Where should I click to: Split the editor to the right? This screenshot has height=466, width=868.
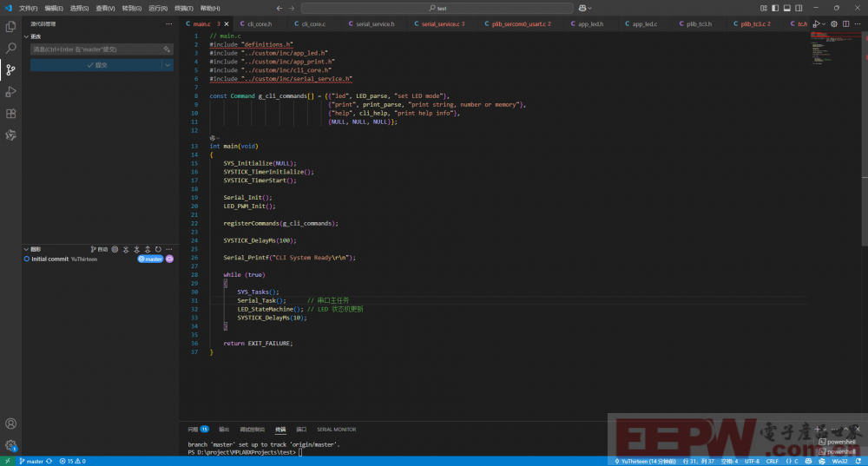tap(845, 23)
